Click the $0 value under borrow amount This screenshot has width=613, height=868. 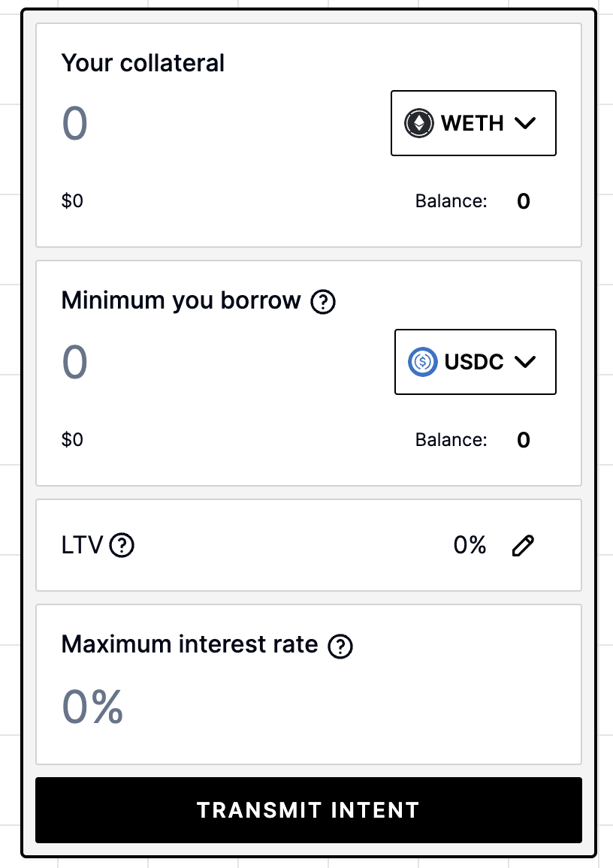(72, 439)
